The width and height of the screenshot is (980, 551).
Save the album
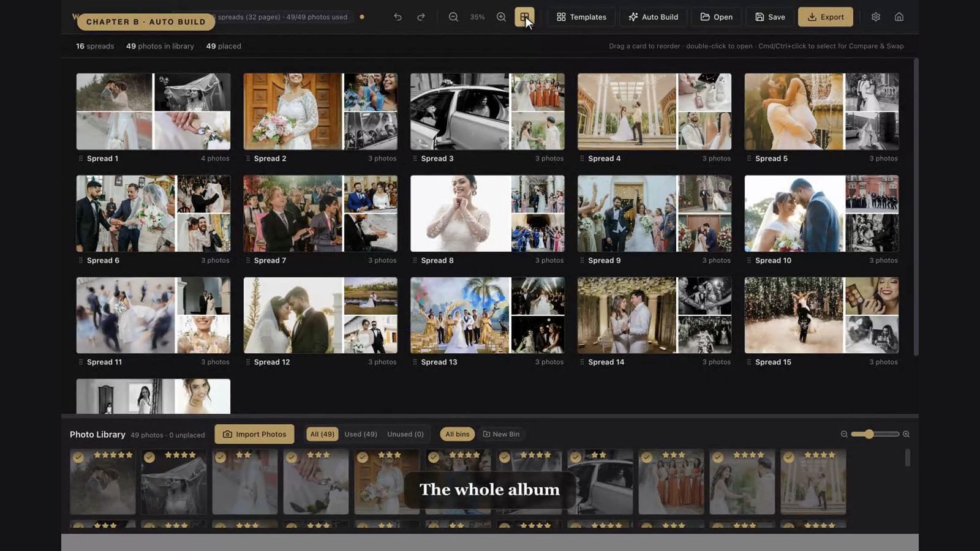click(x=770, y=17)
